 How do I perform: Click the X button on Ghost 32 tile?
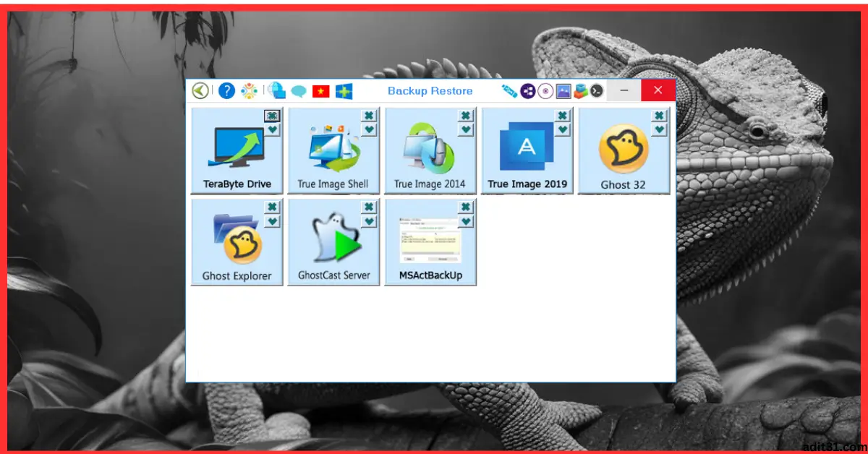(659, 116)
